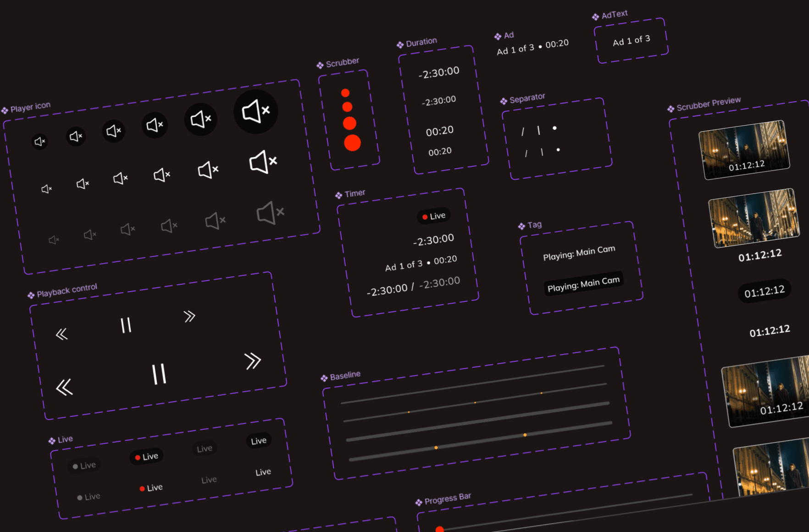Click 'Ad 1 of 3 • 00:20' under Ad label

click(x=532, y=47)
